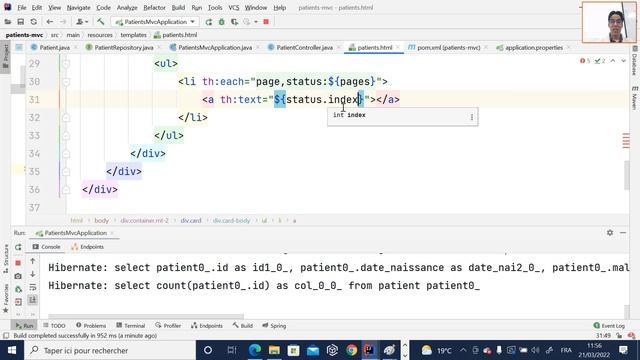
Task: Open profiler run dropdown arrow
Action: [256, 22]
